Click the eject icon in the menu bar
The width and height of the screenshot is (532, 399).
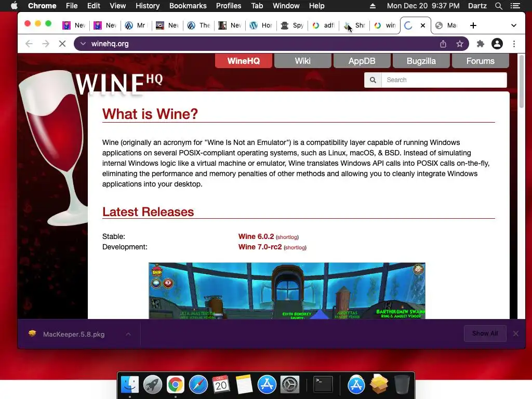373,6
